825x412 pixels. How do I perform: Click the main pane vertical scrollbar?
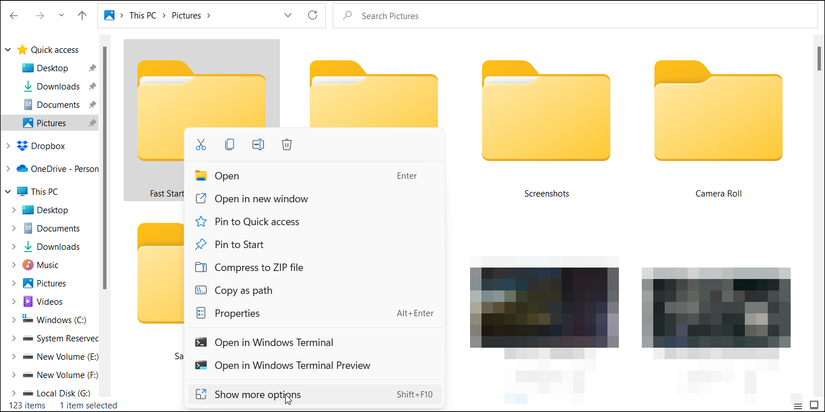coord(819,58)
